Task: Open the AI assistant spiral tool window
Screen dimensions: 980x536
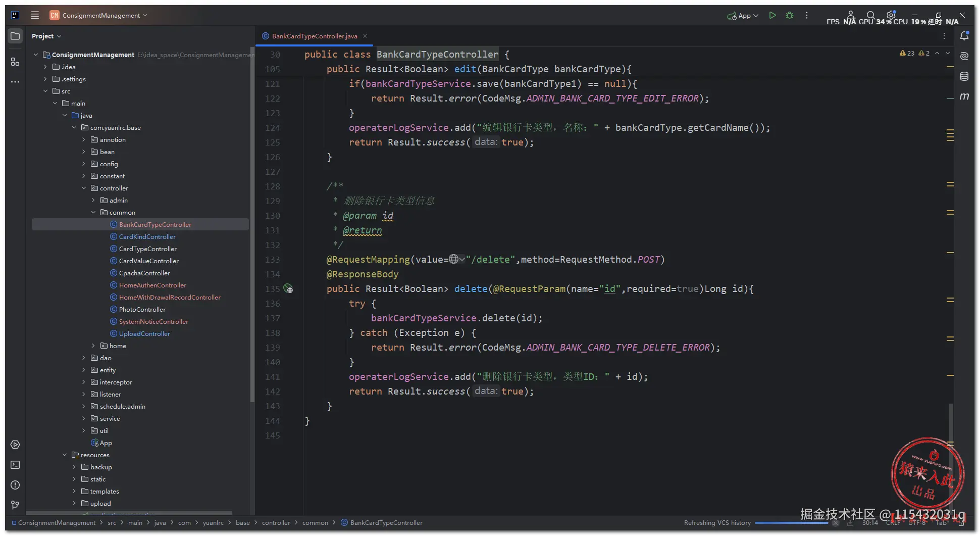Action: [x=964, y=56]
